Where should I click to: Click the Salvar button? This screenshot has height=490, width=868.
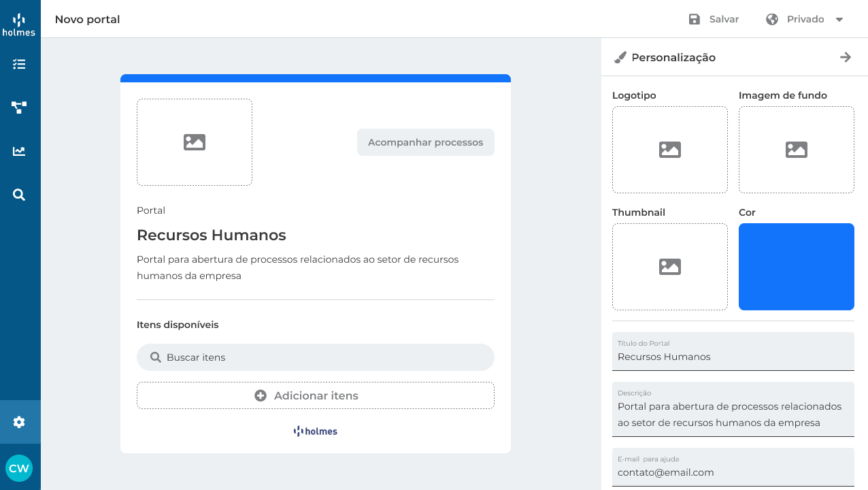tap(714, 19)
